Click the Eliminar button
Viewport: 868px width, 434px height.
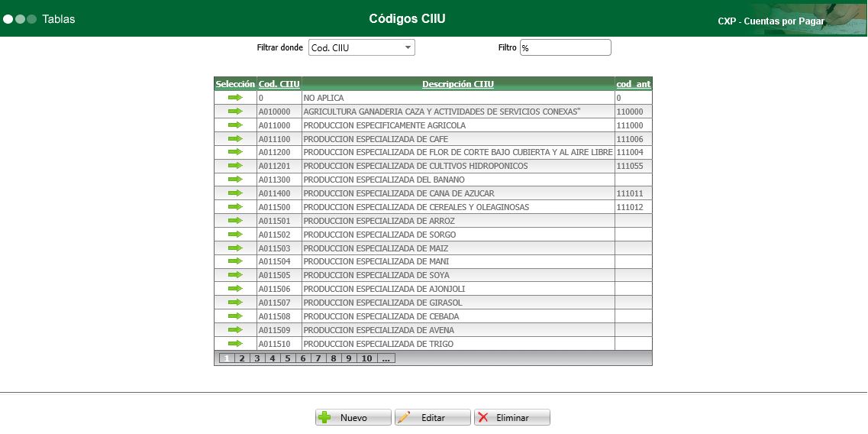(x=512, y=417)
